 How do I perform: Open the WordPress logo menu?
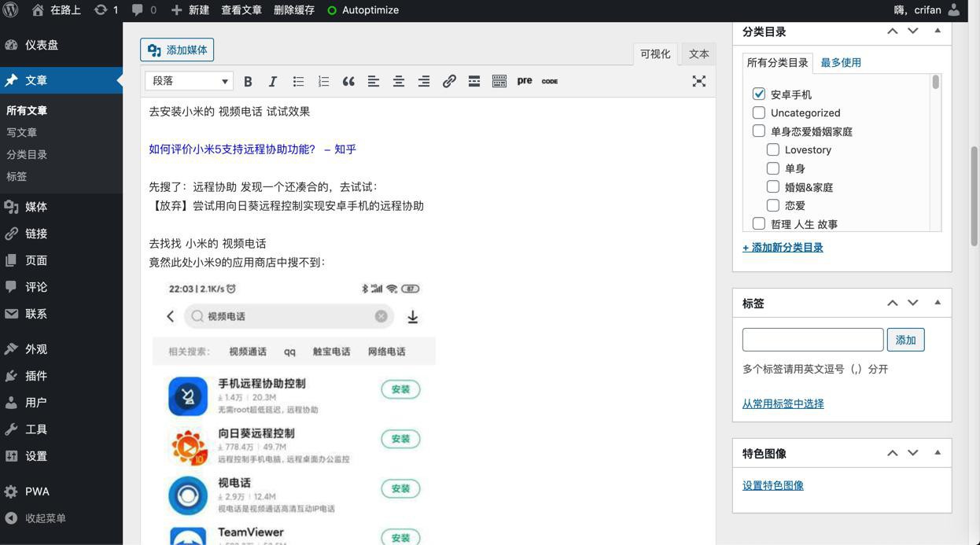pyautogui.click(x=11, y=10)
